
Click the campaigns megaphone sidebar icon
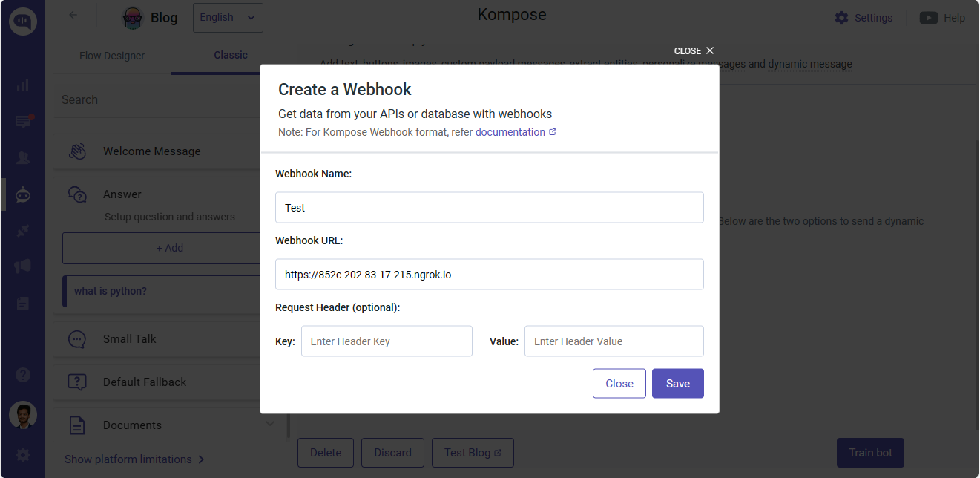click(x=23, y=266)
